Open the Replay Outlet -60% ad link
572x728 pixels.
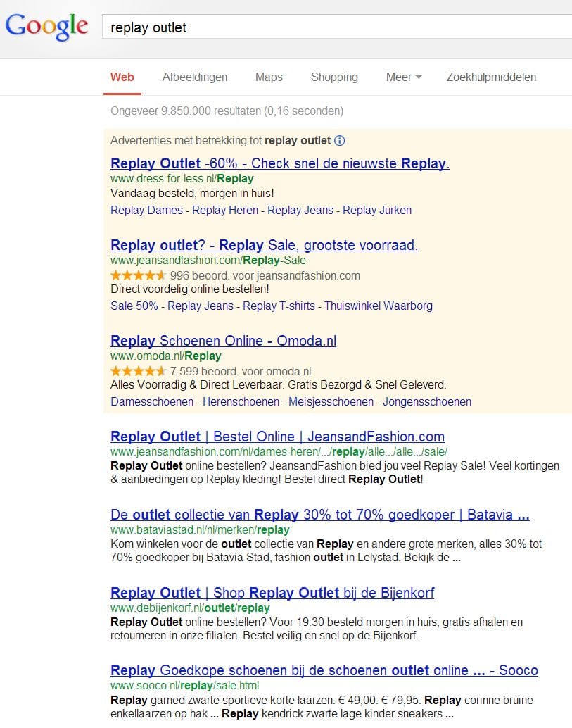pos(280,163)
